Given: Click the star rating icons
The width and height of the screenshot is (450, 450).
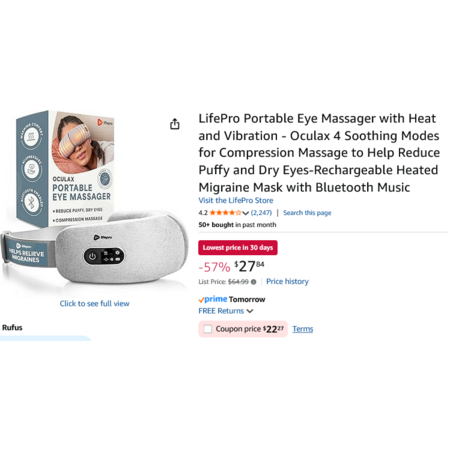Looking at the screenshot, I should [225, 213].
